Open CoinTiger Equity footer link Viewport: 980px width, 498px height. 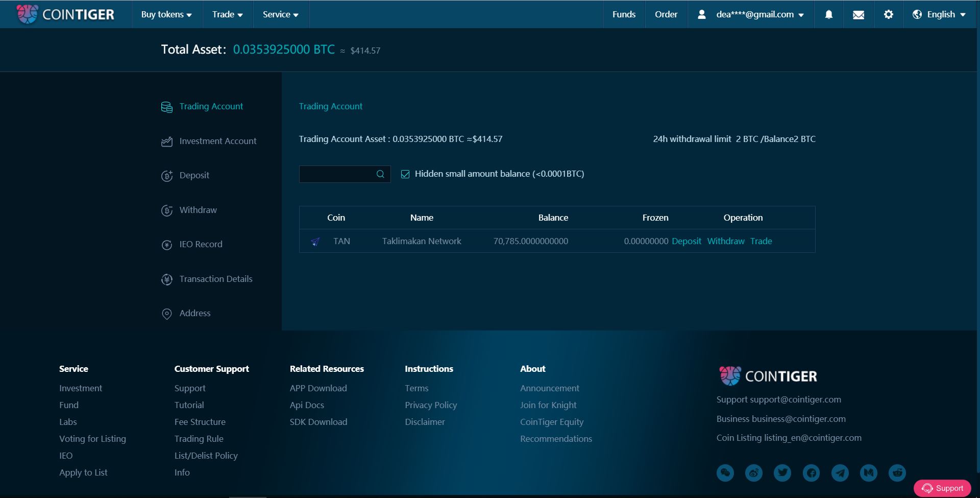click(552, 422)
